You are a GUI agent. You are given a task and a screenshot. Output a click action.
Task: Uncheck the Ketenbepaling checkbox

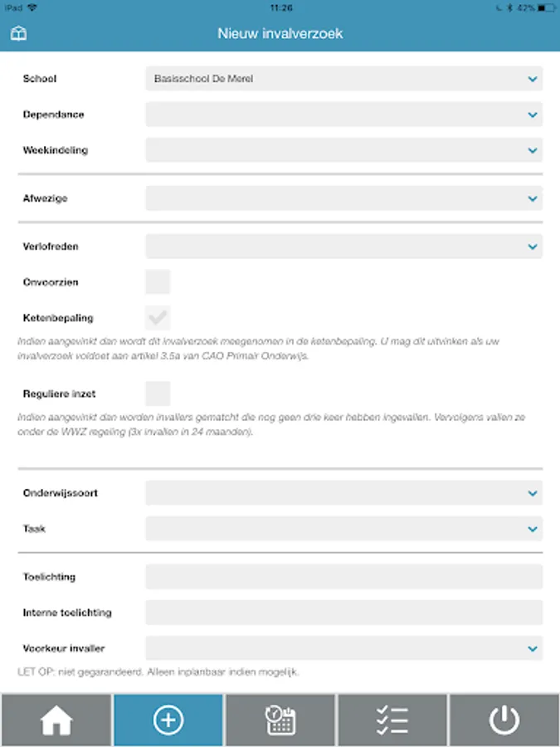coord(158,318)
